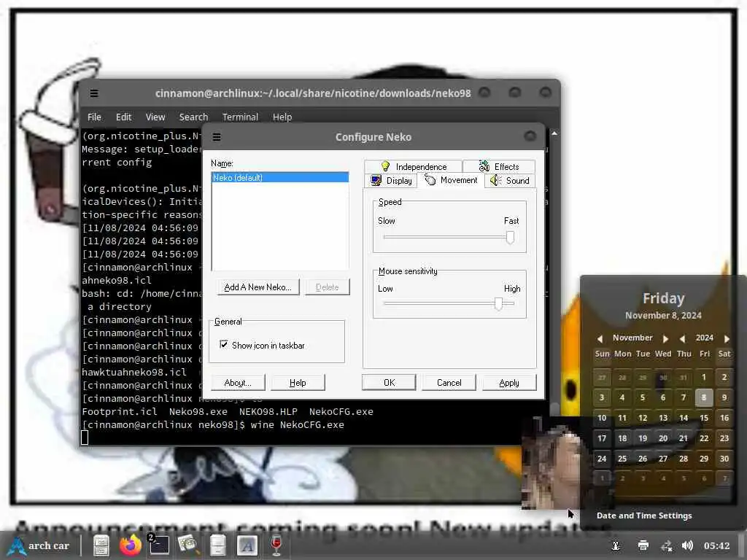Go to next month after November
The width and height of the screenshot is (747, 560).
pos(665,338)
